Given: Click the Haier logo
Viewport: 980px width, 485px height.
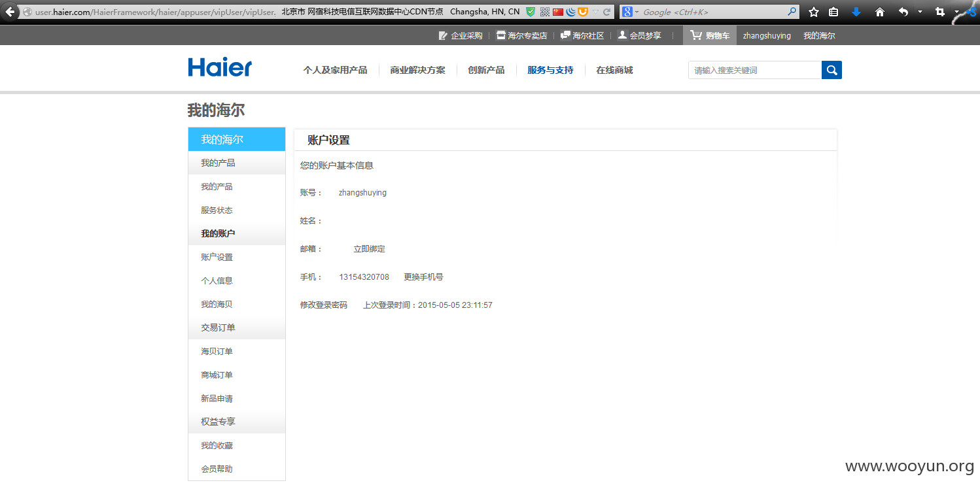Looking at the screenshot, I should click(x=220, y=67).
